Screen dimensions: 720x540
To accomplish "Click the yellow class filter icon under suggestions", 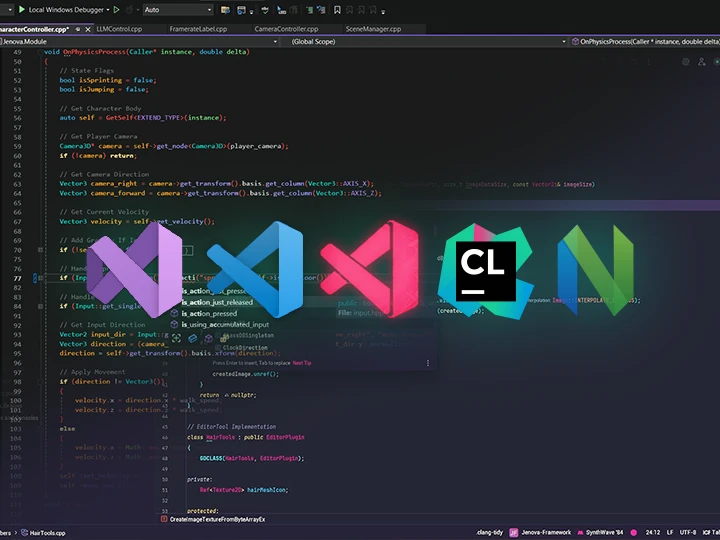I will coord(224,338).
